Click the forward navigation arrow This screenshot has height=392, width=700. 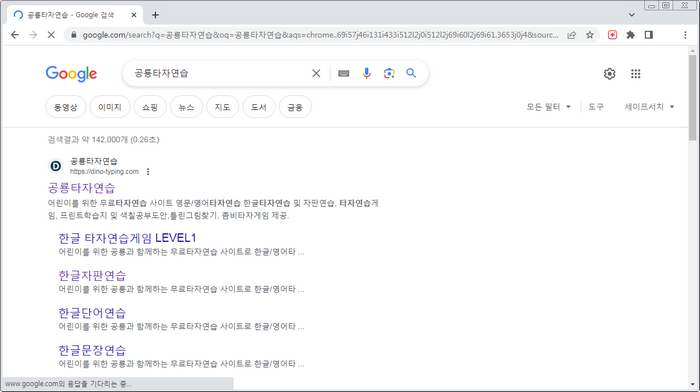click(x=33, y=35)
